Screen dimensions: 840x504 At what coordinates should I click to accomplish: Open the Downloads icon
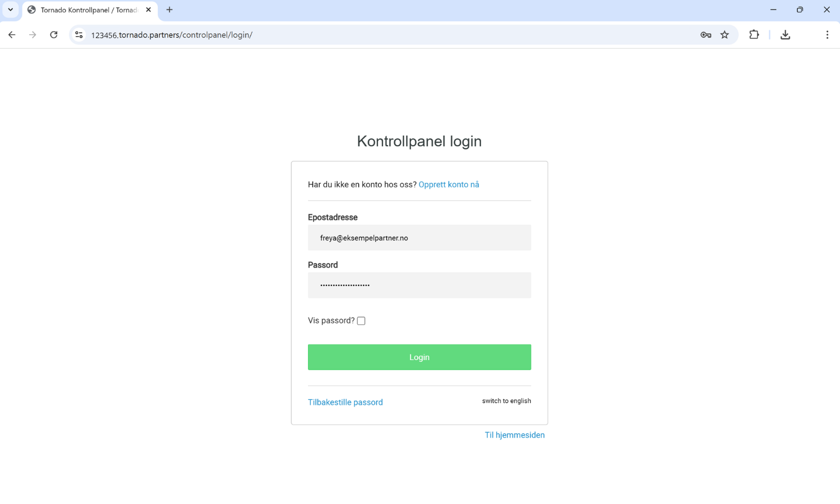point(785,35)
